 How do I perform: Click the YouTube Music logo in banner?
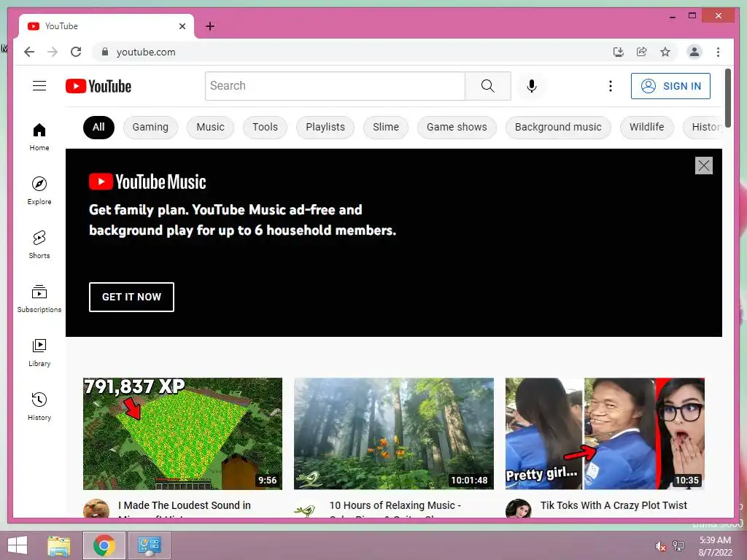(147, 182)
